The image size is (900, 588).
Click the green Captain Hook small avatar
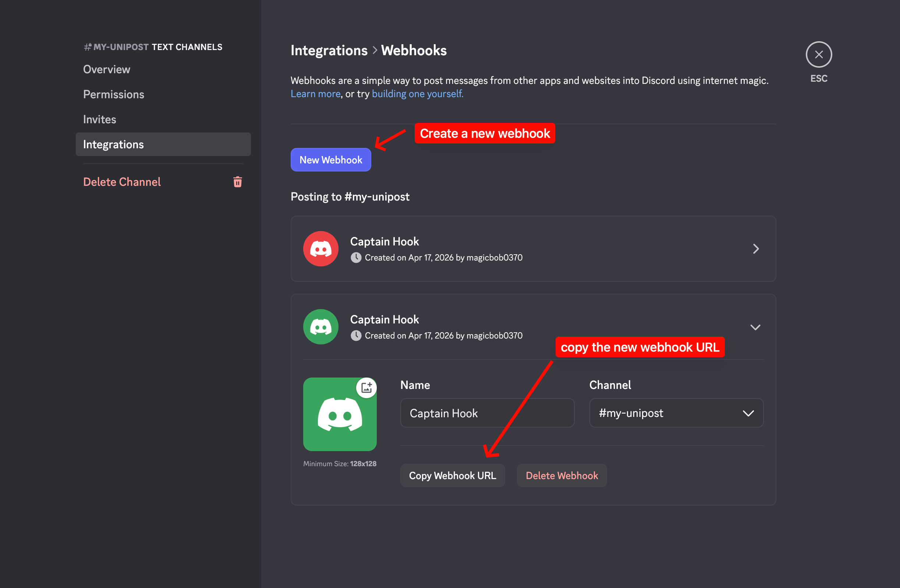[x=321, y=327]
